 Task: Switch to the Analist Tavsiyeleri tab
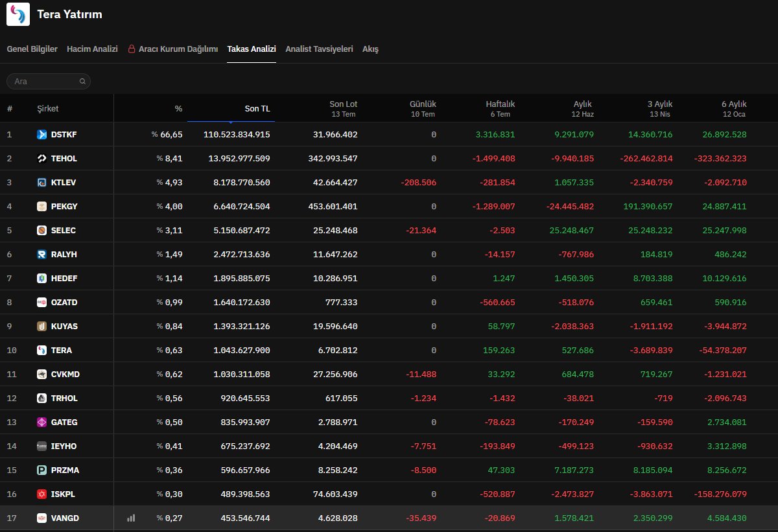[x=319, y=49]
